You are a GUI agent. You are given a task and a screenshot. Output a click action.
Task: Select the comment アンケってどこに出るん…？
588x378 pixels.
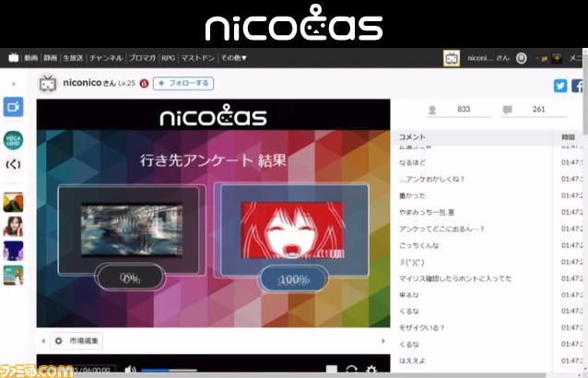441,229
